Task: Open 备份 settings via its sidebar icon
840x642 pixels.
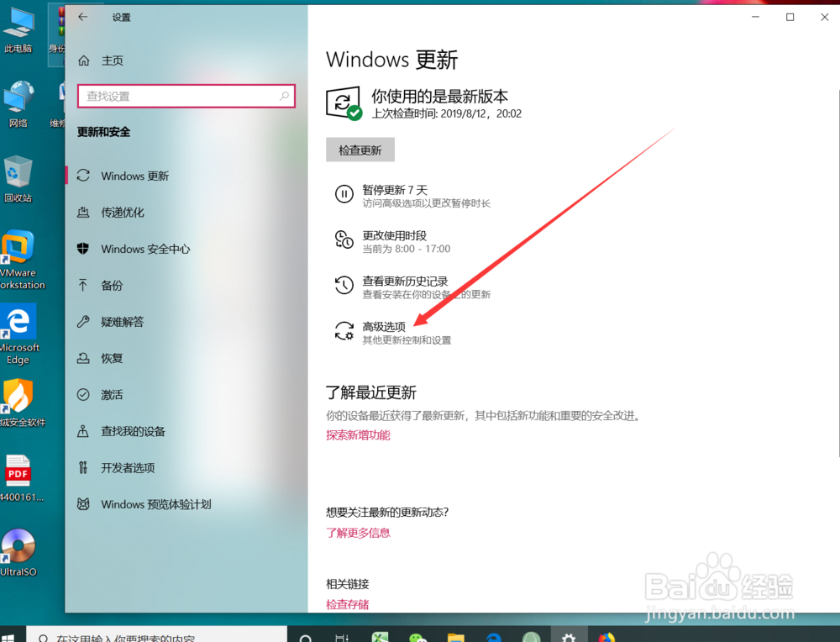Action: coord(113,285)
